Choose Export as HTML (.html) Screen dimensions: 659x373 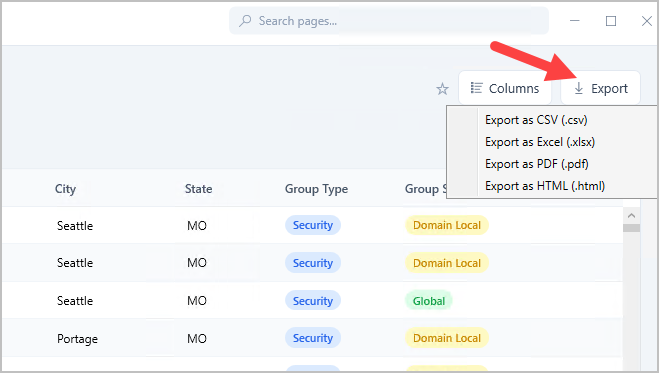545,186
